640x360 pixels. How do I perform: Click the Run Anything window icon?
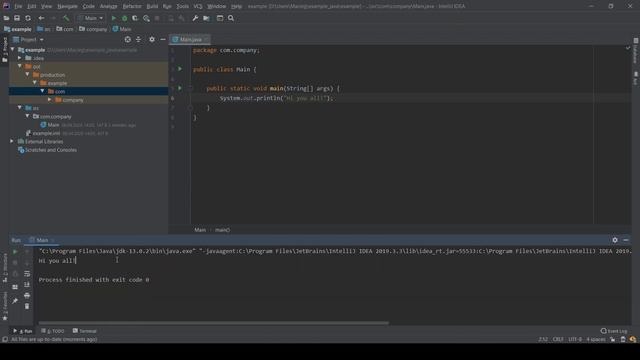220,18
